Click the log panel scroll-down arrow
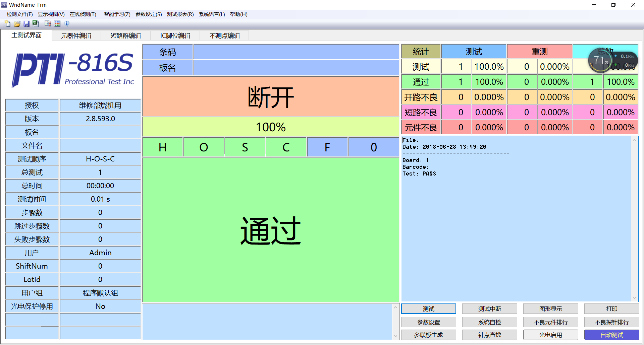 [634, 298]
